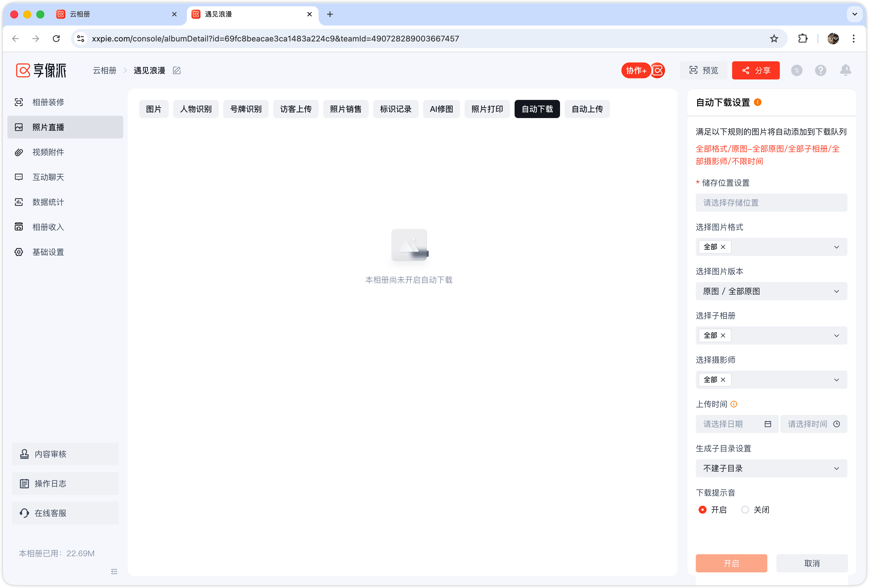Screen dimensions: 869x588
Task: Switch to the 自动上传 tab
Action: 587,109
